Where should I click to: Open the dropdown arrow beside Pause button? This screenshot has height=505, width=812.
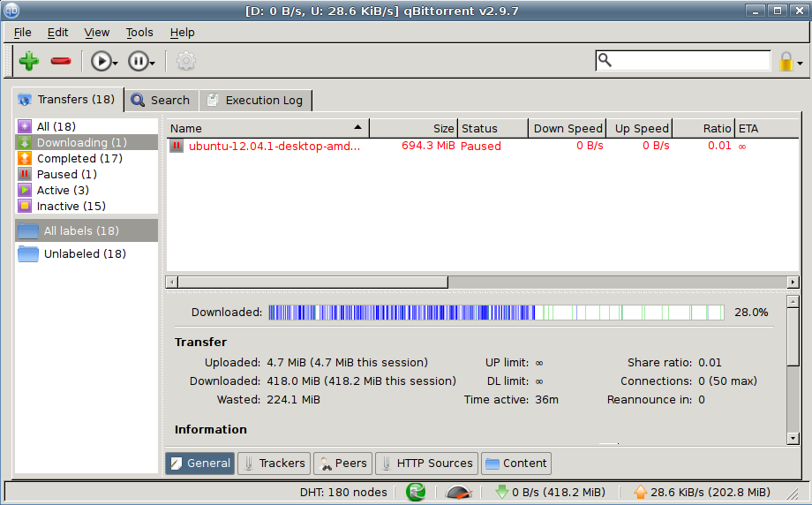coord(152,64)
